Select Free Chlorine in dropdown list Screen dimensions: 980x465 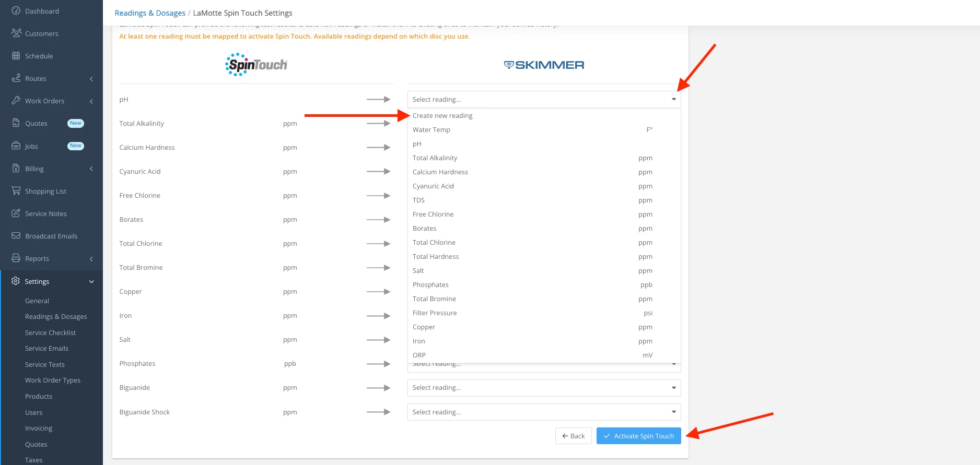point(544,214)
